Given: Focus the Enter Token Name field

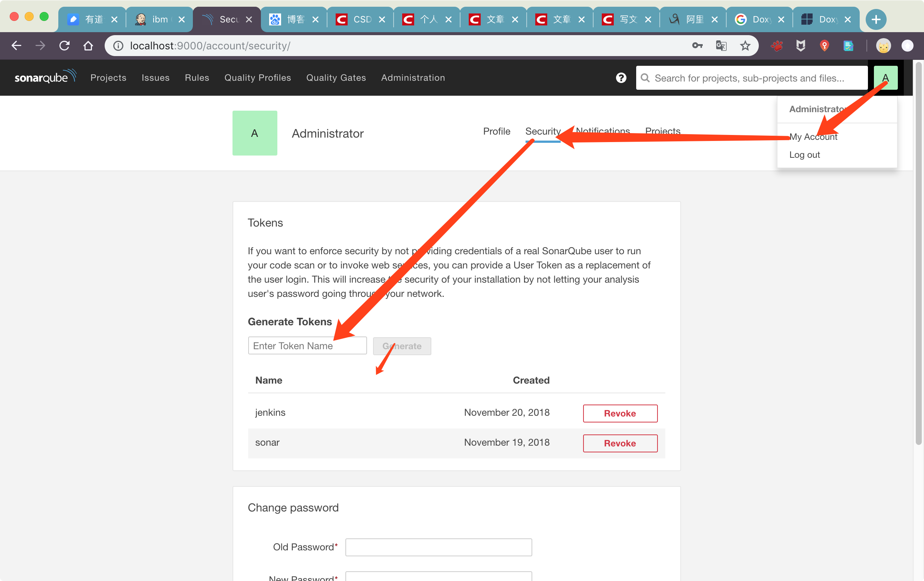Looking at the screenshot, I should [x=307, y=346].
